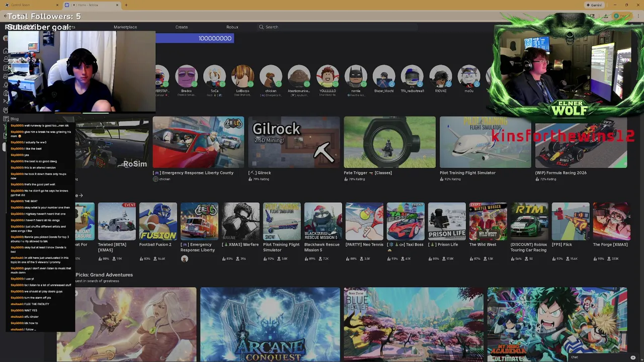Open the boat treasure game tile
Screen dimensions: 644x362
(85, 221)
